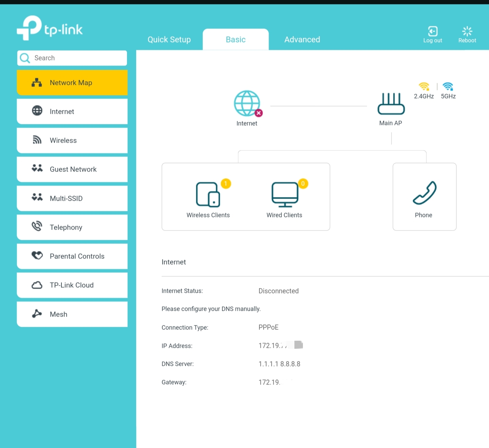Click the DNS Server value 1.1.1.1 8.8.8.8
The width and height of the screenshot is (489, 448).
pyautogui.click(x=279, y=364)
